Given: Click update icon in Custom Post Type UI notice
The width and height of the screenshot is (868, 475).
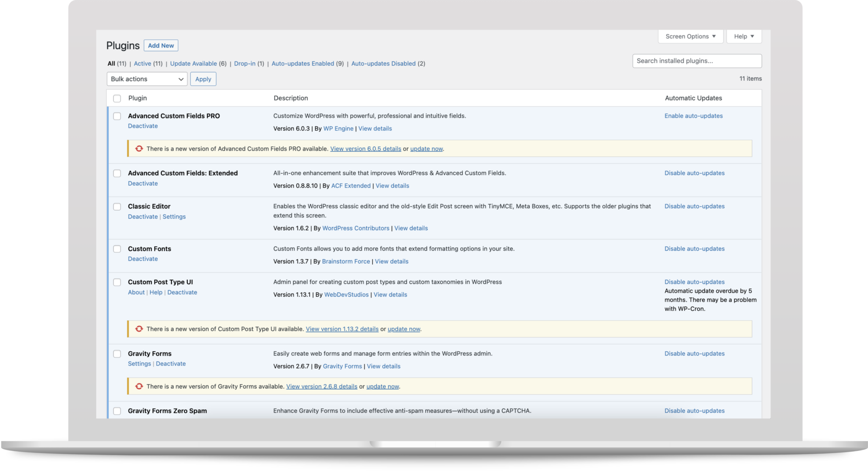Looking at the screenshot, I should tap(139, 329).
